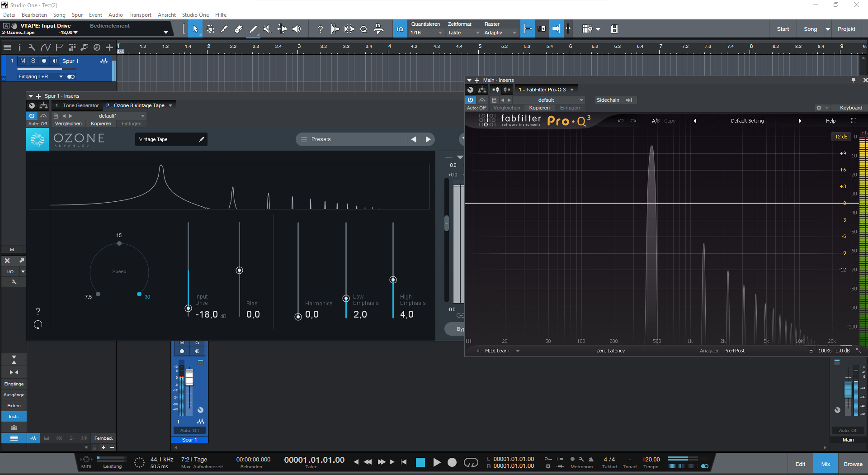
Task: Select the Listen speaker tool
Action: 297,29
